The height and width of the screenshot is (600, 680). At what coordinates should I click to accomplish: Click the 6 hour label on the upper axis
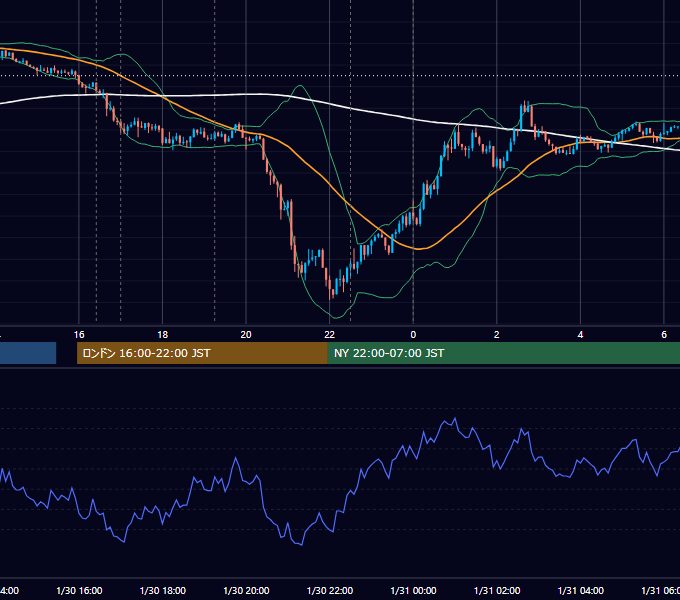(664, 335)
